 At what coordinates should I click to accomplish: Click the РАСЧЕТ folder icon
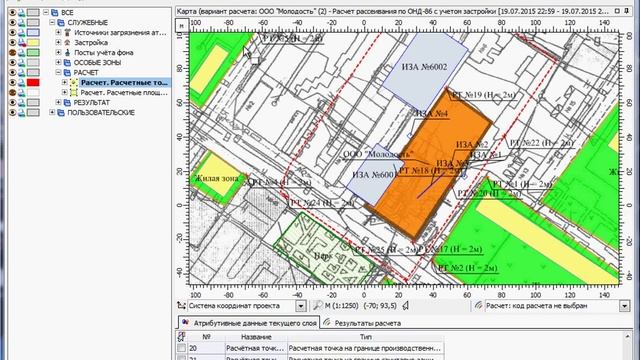[x=68, y=73]
